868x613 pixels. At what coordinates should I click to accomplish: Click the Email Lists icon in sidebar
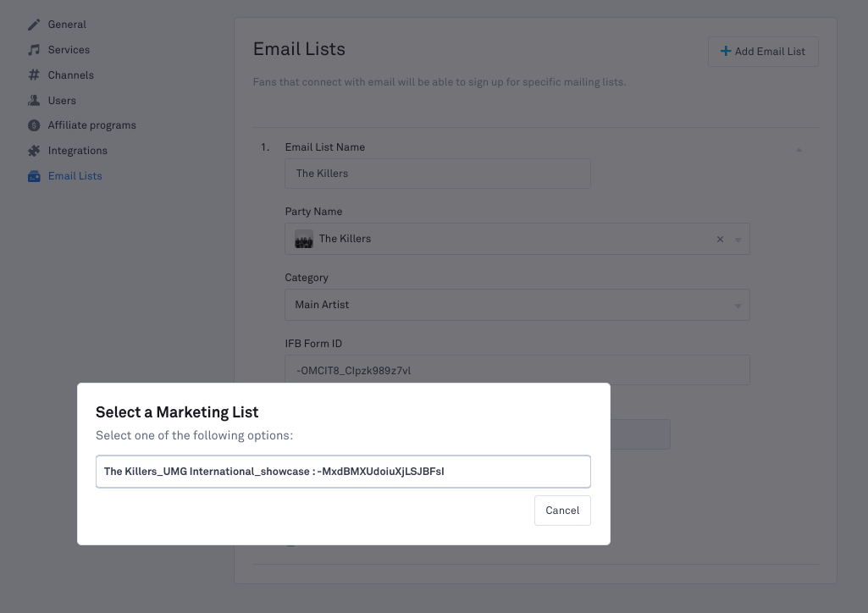click(x=34, y=176)
